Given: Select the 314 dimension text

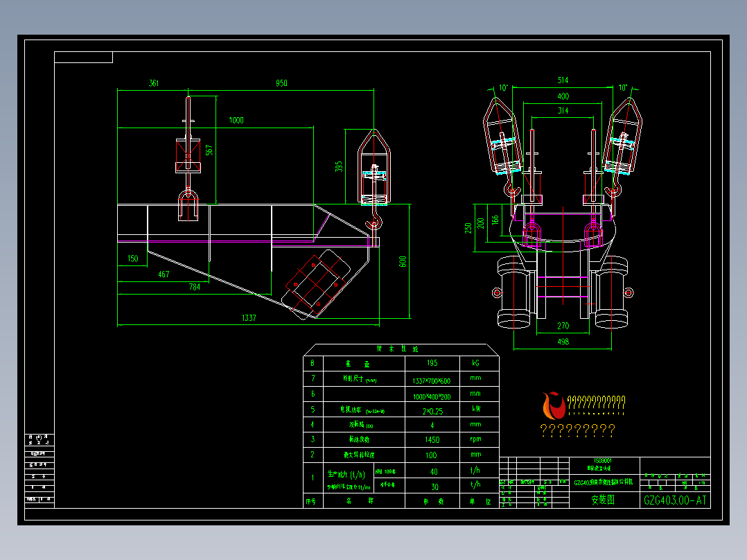Looking at the screenshot, I should [563, 111].
